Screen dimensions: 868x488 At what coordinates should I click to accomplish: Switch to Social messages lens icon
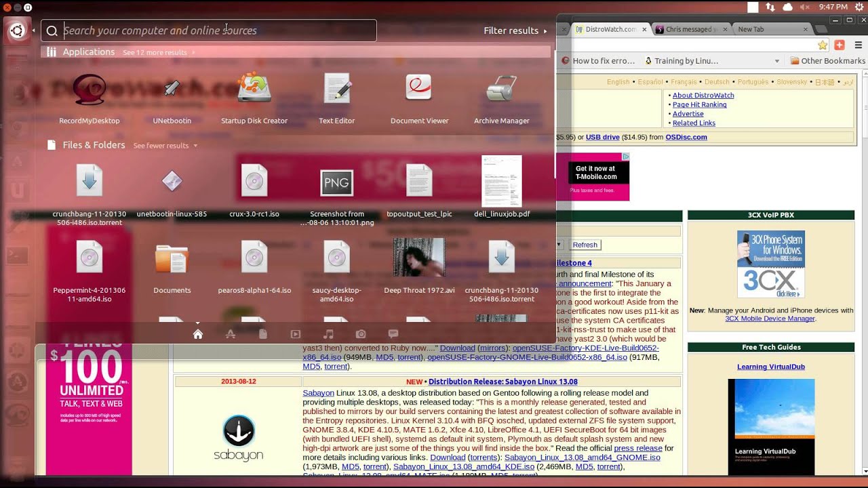(x=393, y=334)
